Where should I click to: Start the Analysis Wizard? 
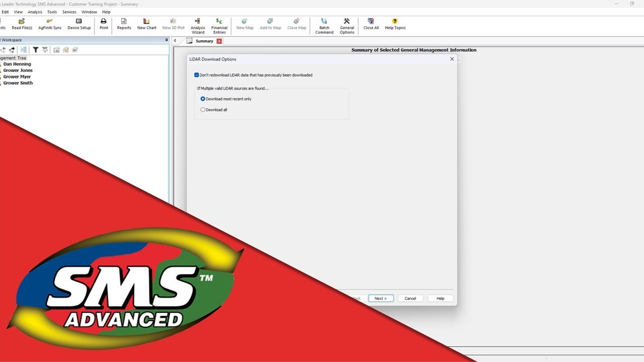pos(198,26)
